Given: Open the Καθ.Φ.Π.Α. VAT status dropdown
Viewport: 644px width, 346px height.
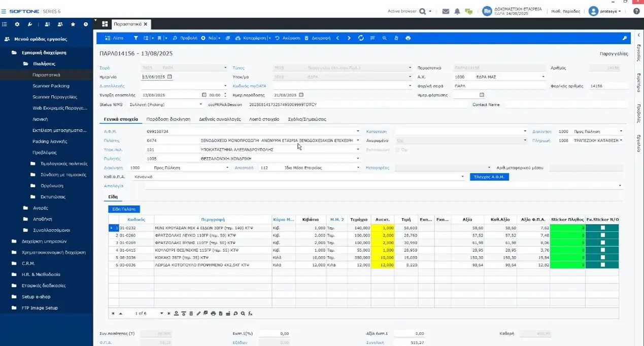Looking at the screenshot, I should click(x=463, y=177).
